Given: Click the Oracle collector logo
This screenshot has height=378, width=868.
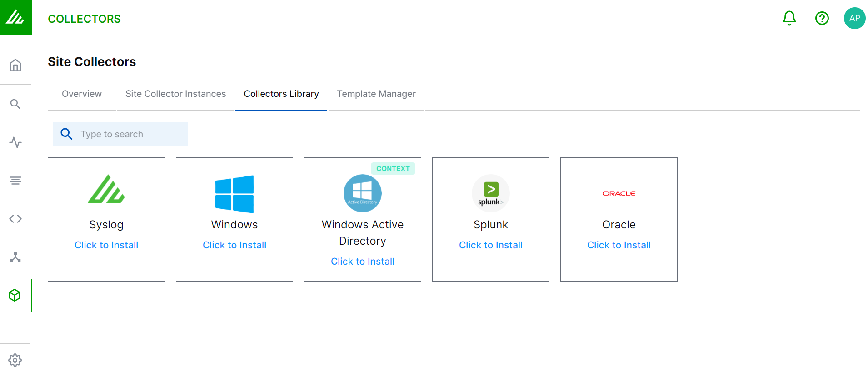Looking at the screenshot, I should (x=619, y=193).
